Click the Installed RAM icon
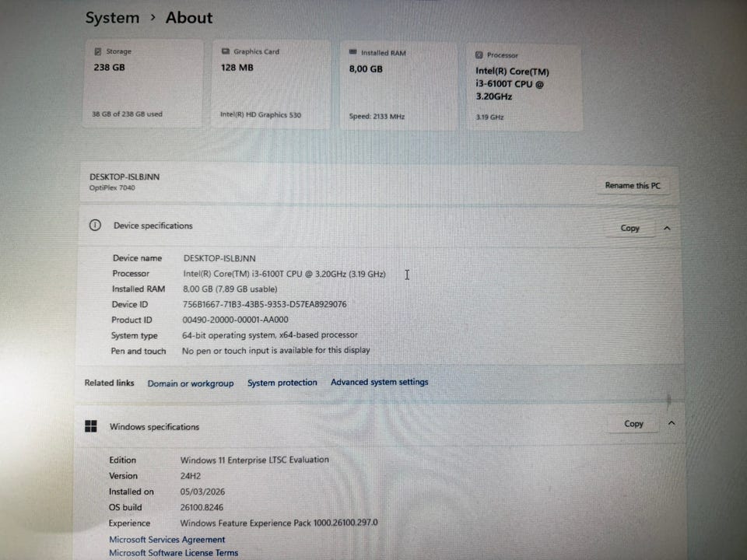The width and height of the screenshot is (747, 560). click(352, 52)
